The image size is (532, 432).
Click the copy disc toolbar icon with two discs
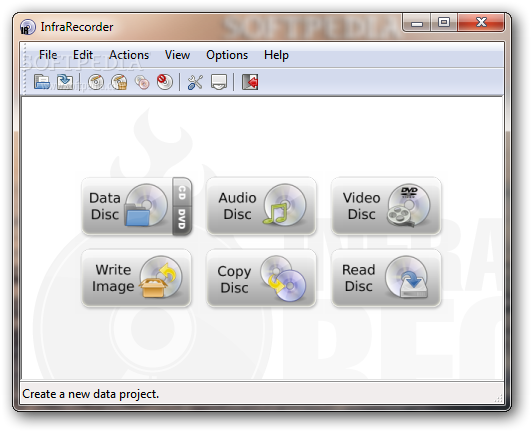(x=142, y=82)
